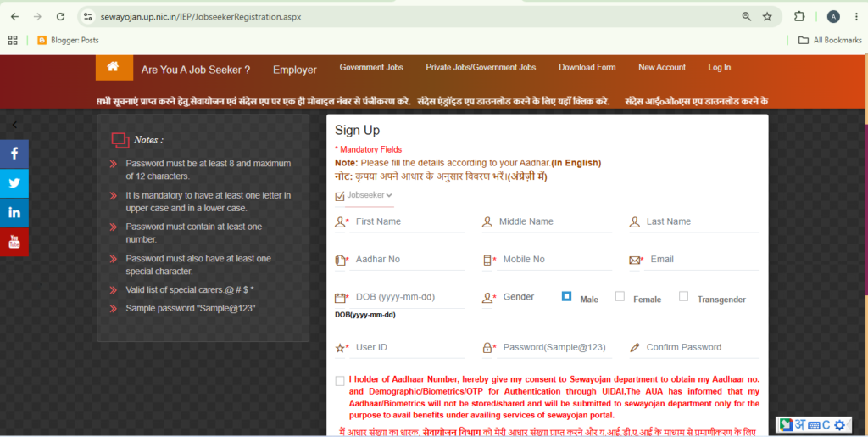Select the Female gender checkbox
The width and height of the screenshot is (868, 437).
(620, 296)
